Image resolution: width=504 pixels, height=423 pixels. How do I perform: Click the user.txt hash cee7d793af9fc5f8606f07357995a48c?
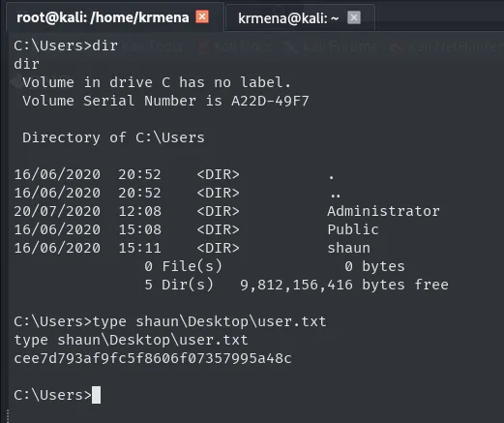click(153, 358)
